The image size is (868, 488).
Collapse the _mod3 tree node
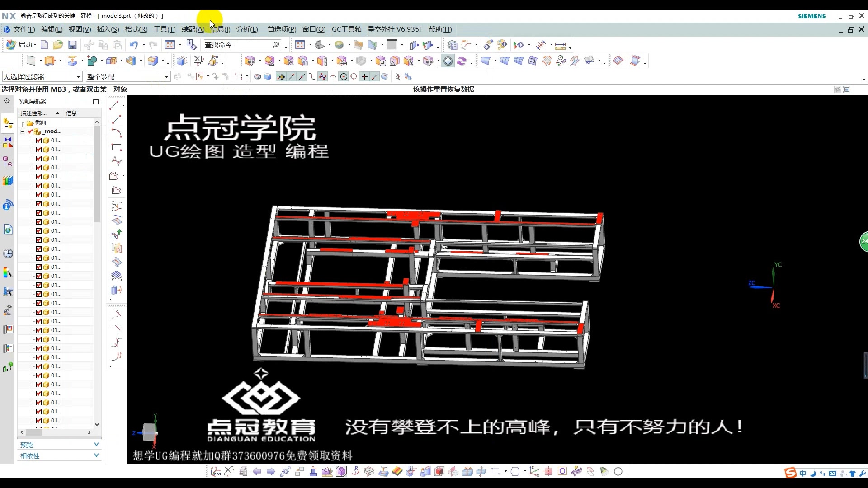click(x=22, y=131)
